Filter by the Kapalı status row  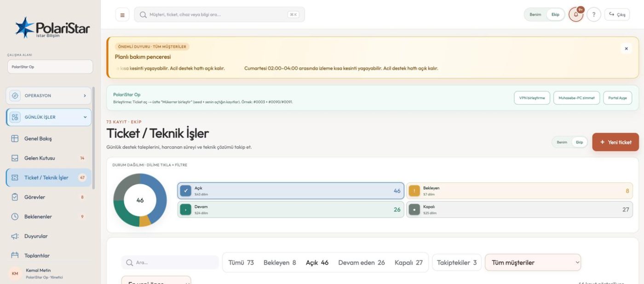(x=519, y=210)
